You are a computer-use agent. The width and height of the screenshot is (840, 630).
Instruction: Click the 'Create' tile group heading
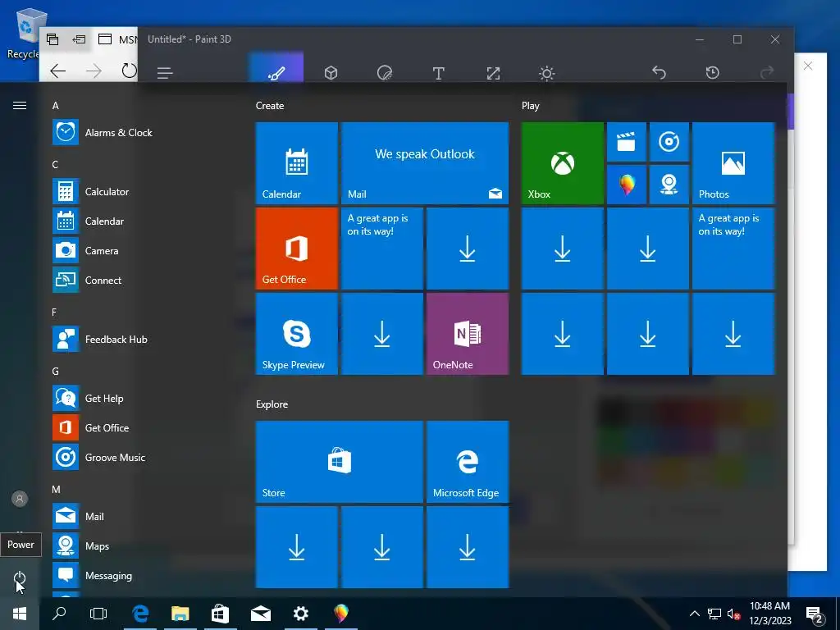pyautogui.click(x=270, y=106)
